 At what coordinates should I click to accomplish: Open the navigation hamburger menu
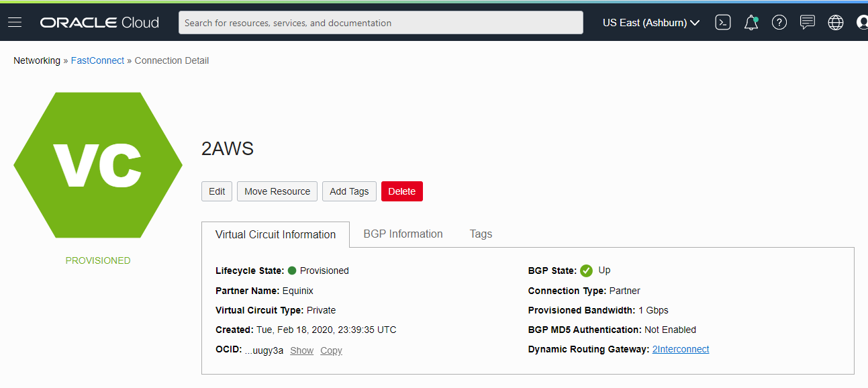[x=14, y=21]
